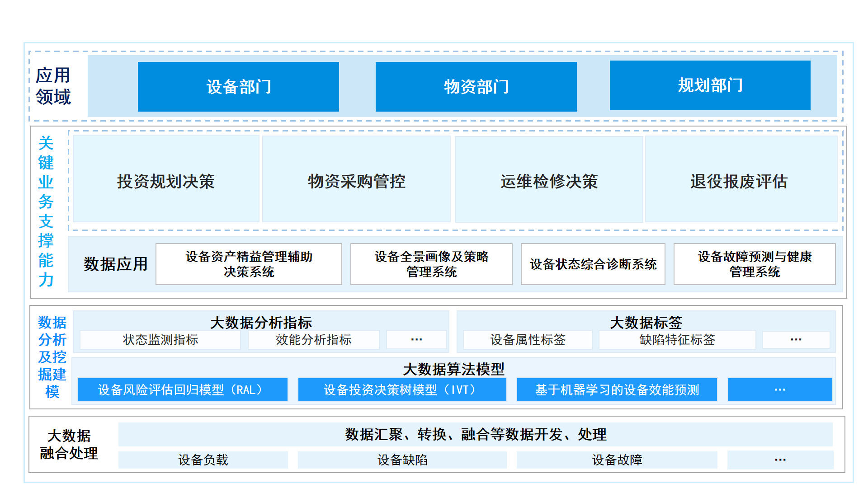Click the 设备部门 blue box
The height and width of the screenshot is (488, 868).
point(238,87)
